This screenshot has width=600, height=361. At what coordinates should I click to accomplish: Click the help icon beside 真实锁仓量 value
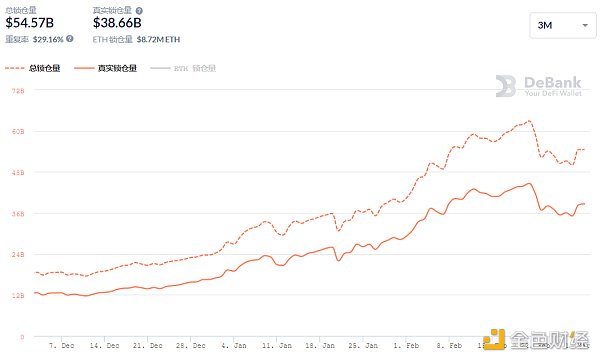(x=139, y=11)
